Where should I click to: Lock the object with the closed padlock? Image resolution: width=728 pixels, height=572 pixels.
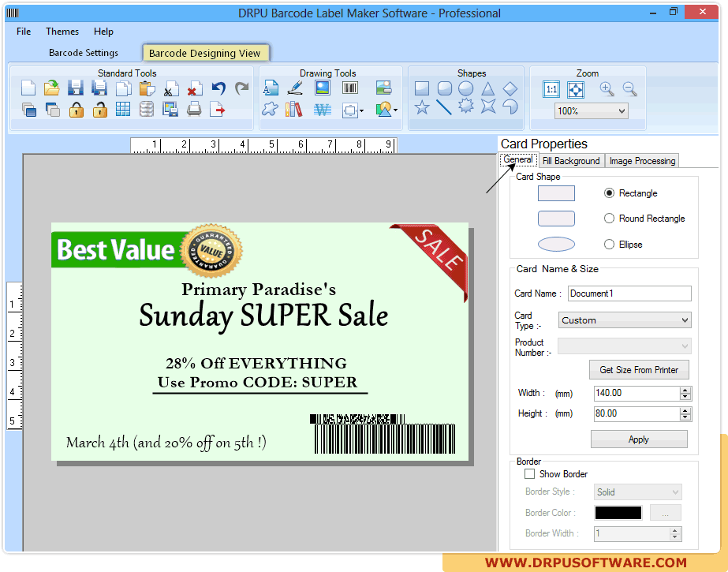click(x=77, y=110)
